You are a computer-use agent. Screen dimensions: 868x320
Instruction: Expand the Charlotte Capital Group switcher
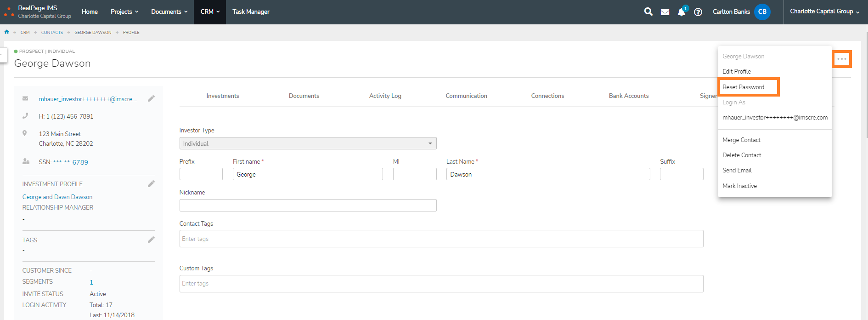point(824,11)
